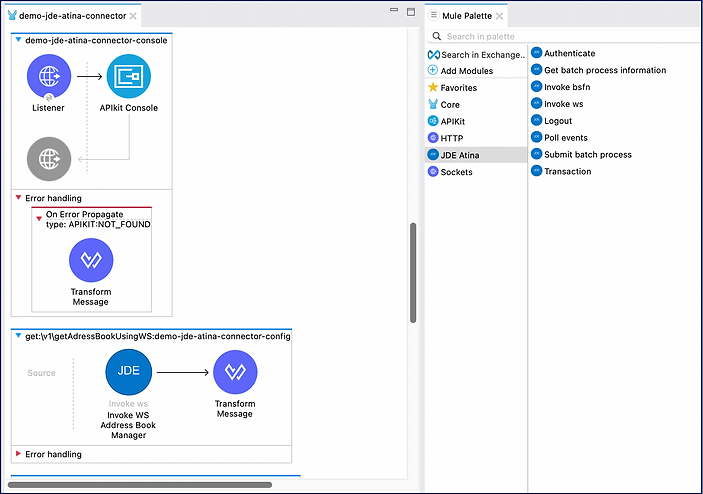Click the Add Modules plus icon
Screen dimensions: 703x494
click(433, 70)
